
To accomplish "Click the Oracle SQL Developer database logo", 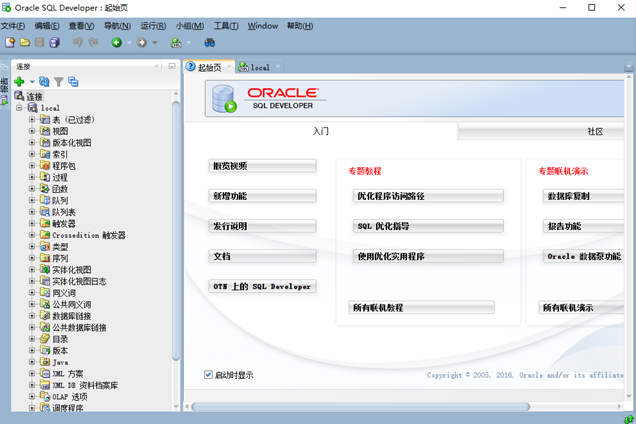I will click(x=224, y=99).
